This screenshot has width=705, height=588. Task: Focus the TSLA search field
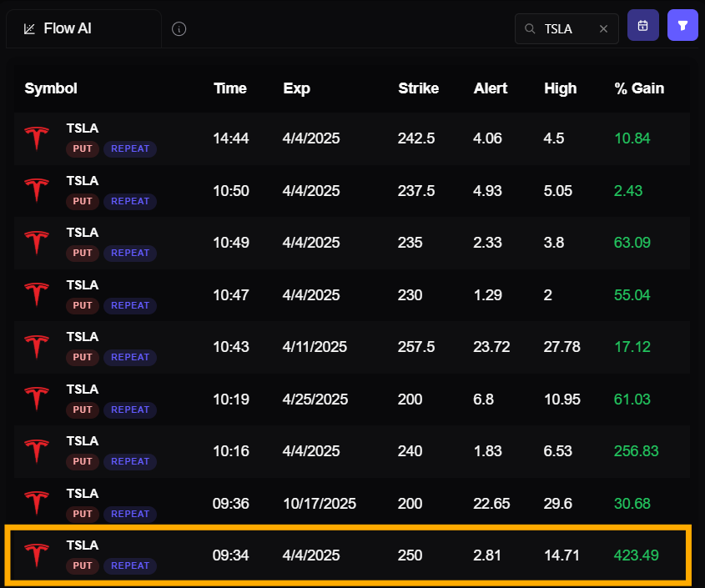(x=567, y=28)
